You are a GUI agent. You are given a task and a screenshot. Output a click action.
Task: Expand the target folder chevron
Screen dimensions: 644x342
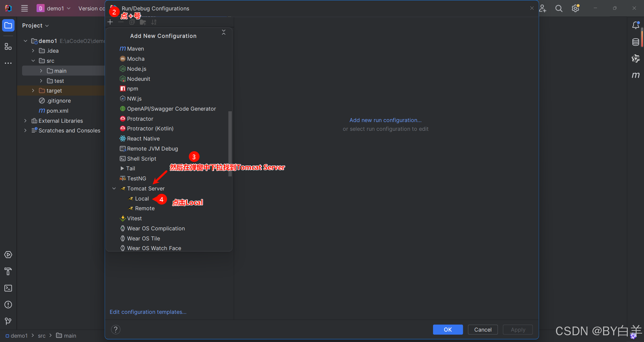click(33, 91)
